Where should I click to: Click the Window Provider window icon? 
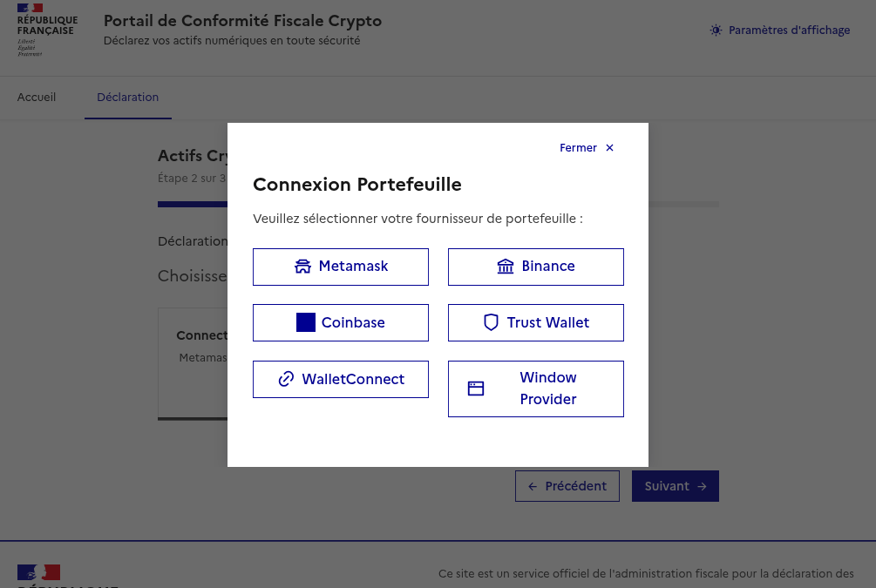pyautogui.click(x=476, y=389)
